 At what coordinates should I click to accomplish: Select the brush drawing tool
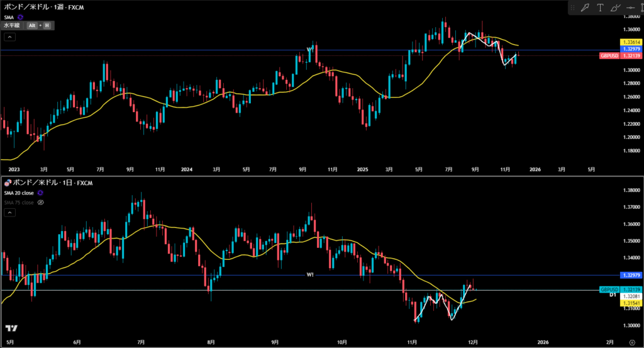614,8
